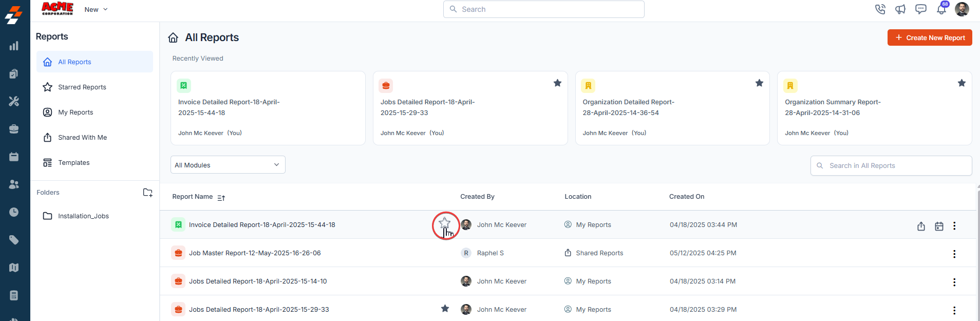Open more options for Jobs Detailed Report 15-14-10
Screen dimensions: 980x321
[954, 282]
